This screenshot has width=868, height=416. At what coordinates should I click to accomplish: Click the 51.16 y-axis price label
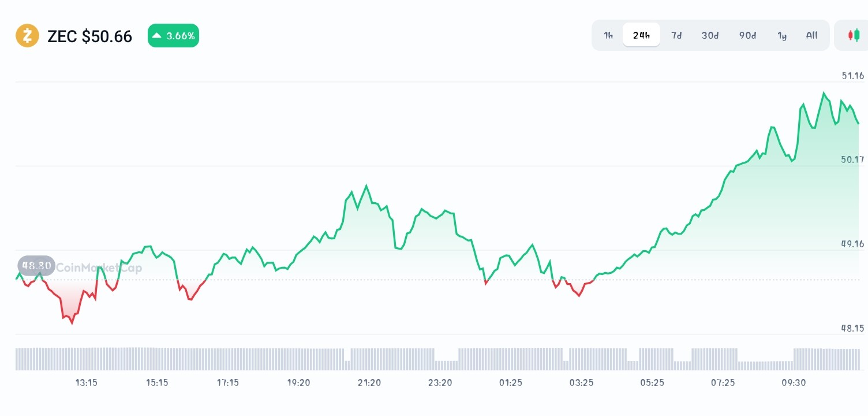[852, 76]
